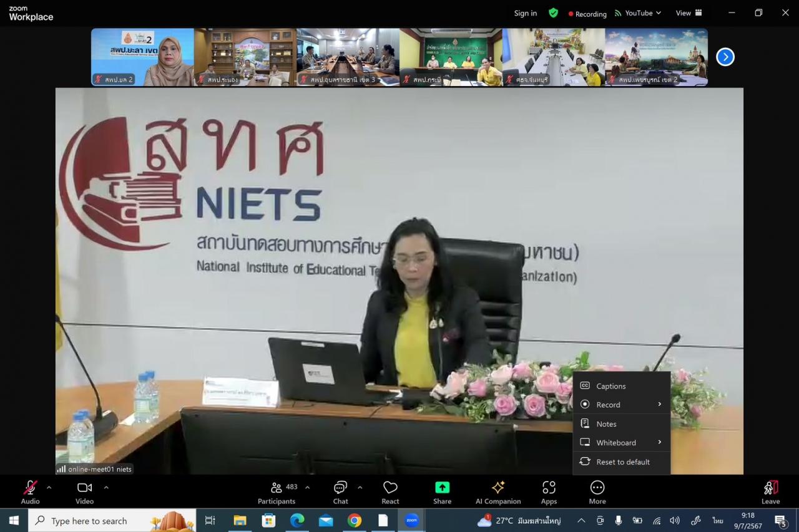This screenshot has height=532, width=799.
Task: Start screen Share
Action: [x=442, y=492]
